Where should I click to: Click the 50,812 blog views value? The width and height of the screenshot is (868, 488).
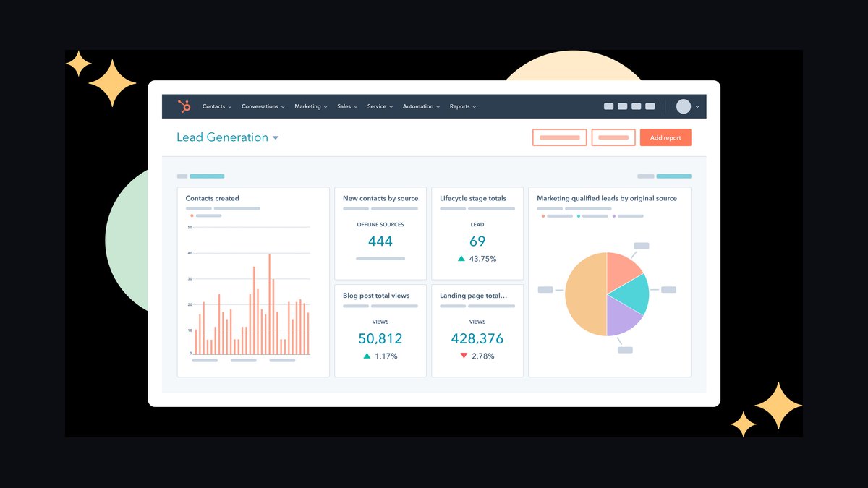pyautogui.click(x=380, y=338)
